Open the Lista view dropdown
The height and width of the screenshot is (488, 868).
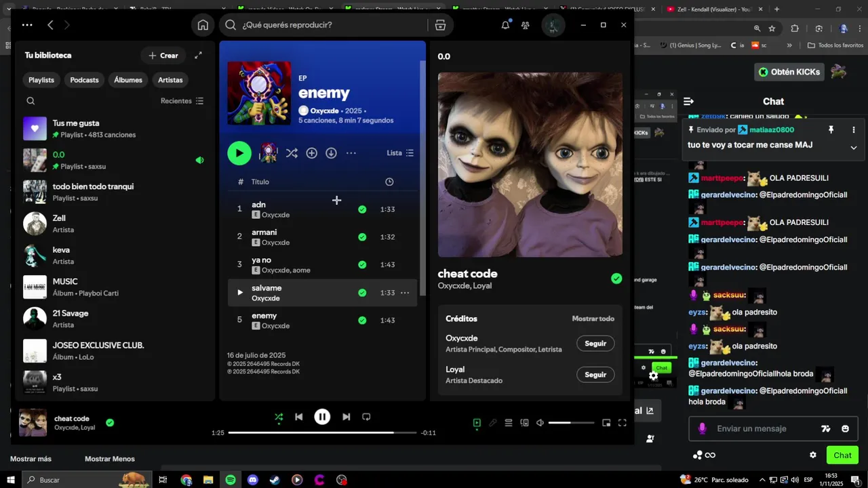tap(400, 153)
